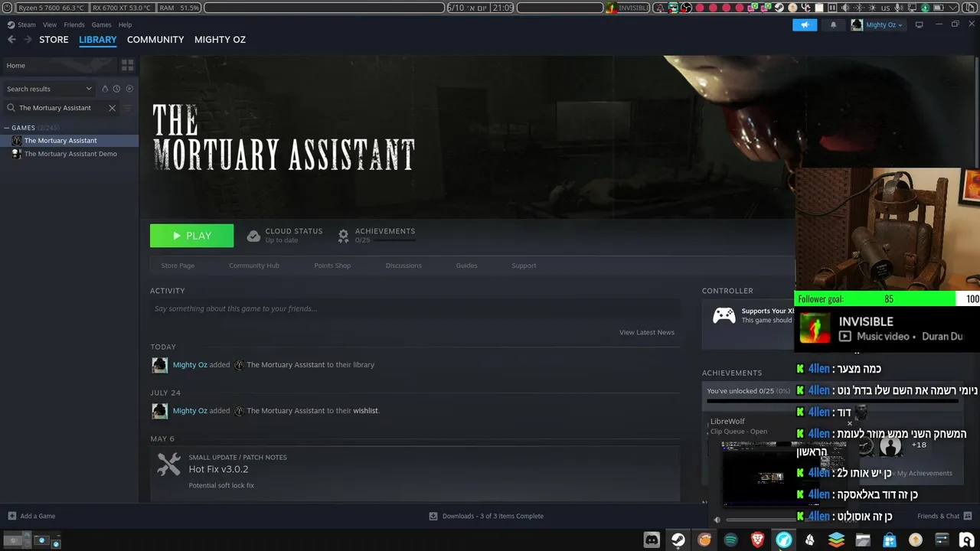Viewport: 980px width, 551px height.
Task: Open the Points Shop link
Action: (332, 266)
